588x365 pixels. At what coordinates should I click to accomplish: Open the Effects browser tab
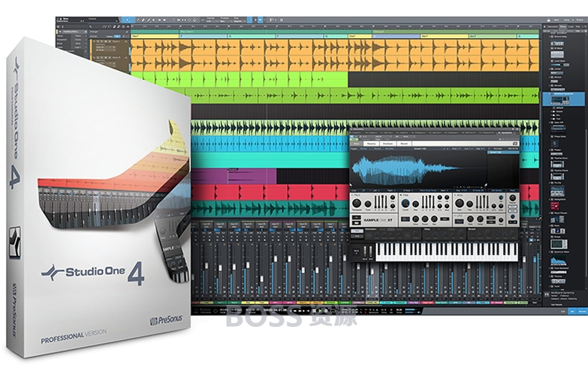[563, 27]
